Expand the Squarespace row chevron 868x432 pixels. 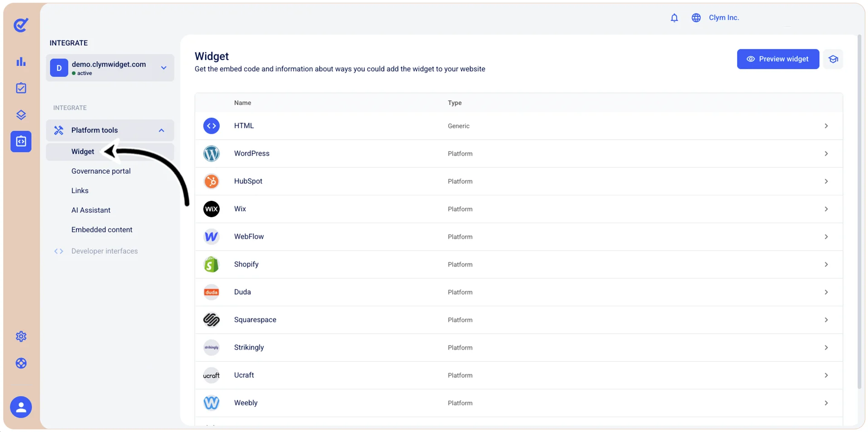click(826, 320)
